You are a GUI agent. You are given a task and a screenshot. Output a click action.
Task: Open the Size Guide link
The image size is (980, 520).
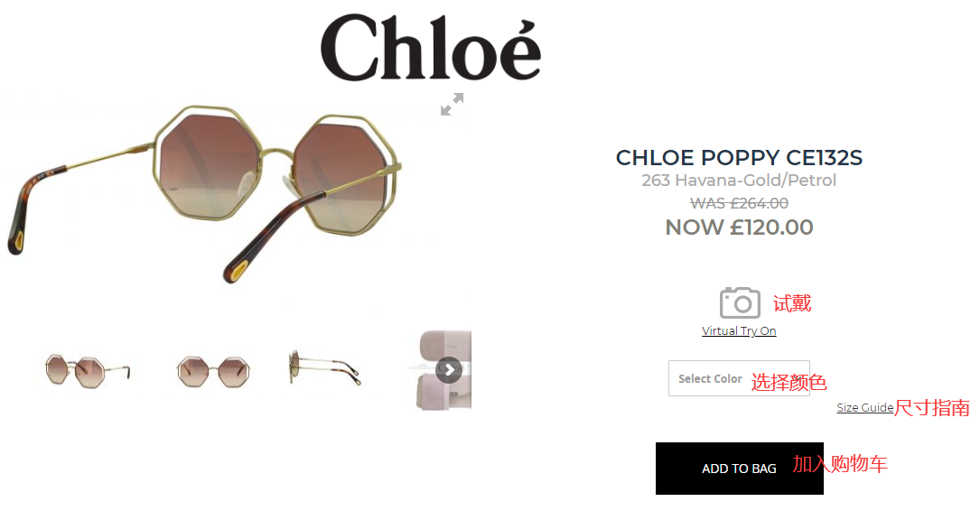click(864, 407)
